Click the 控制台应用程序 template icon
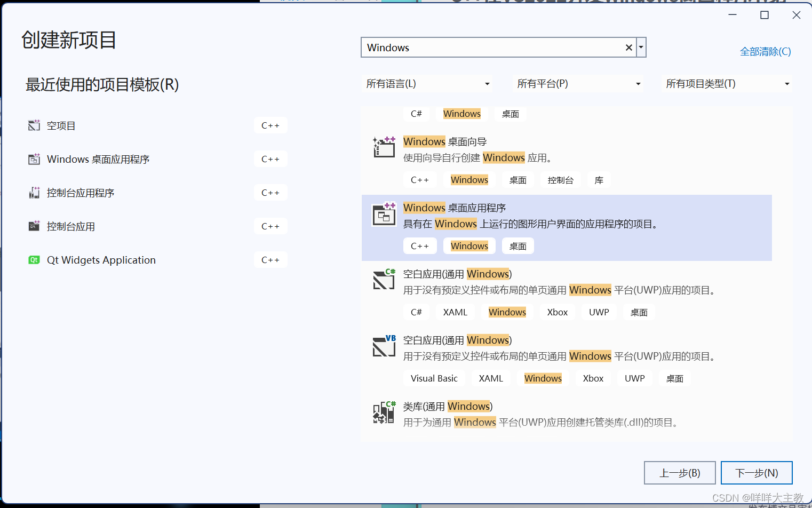This screenshot has width=812, height=508. click(x=34, y=193)
